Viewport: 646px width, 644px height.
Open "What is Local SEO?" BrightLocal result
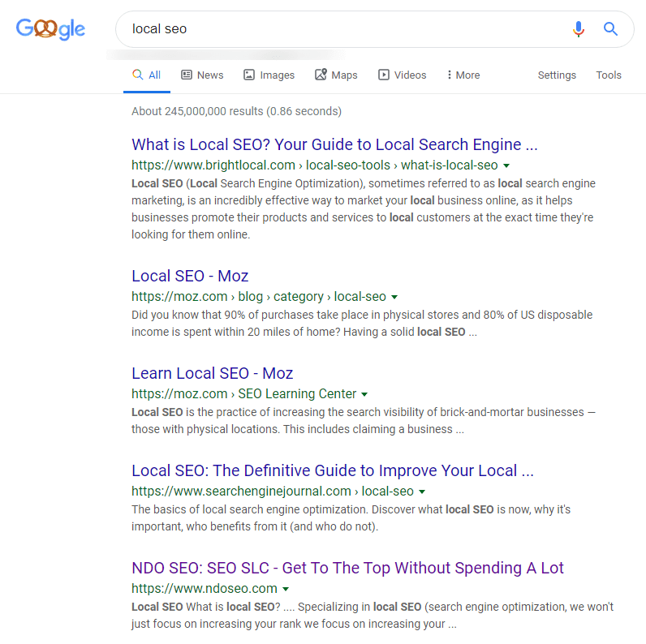334,144
